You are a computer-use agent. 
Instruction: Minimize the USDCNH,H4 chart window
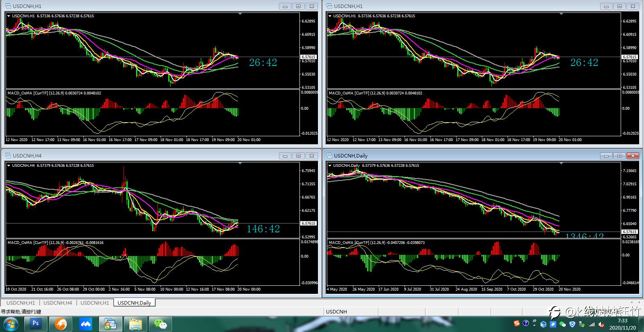click(x=285, y=156)
